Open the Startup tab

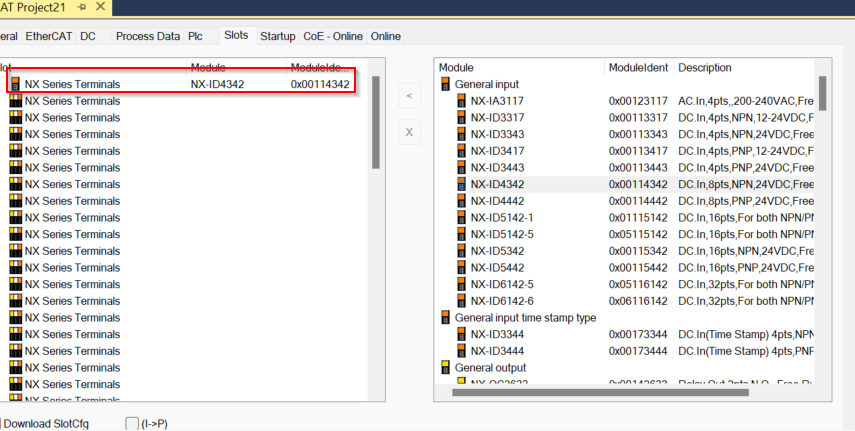[278, 36]
